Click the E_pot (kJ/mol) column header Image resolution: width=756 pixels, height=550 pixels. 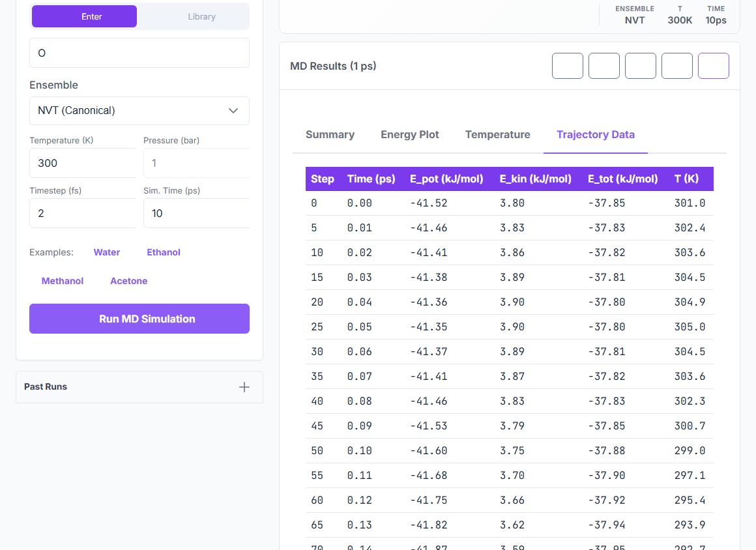446,179
